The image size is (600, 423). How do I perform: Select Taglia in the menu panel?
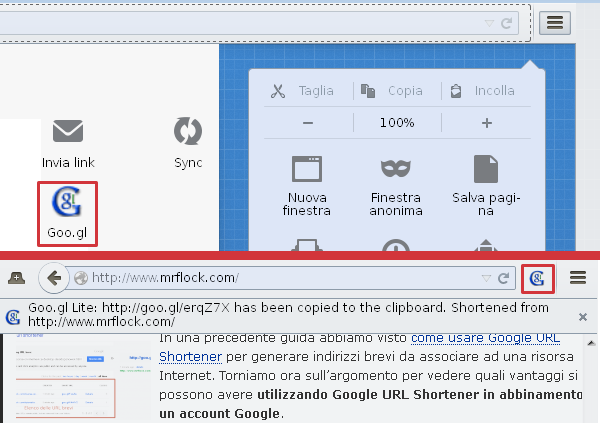[x=305, y=91]
